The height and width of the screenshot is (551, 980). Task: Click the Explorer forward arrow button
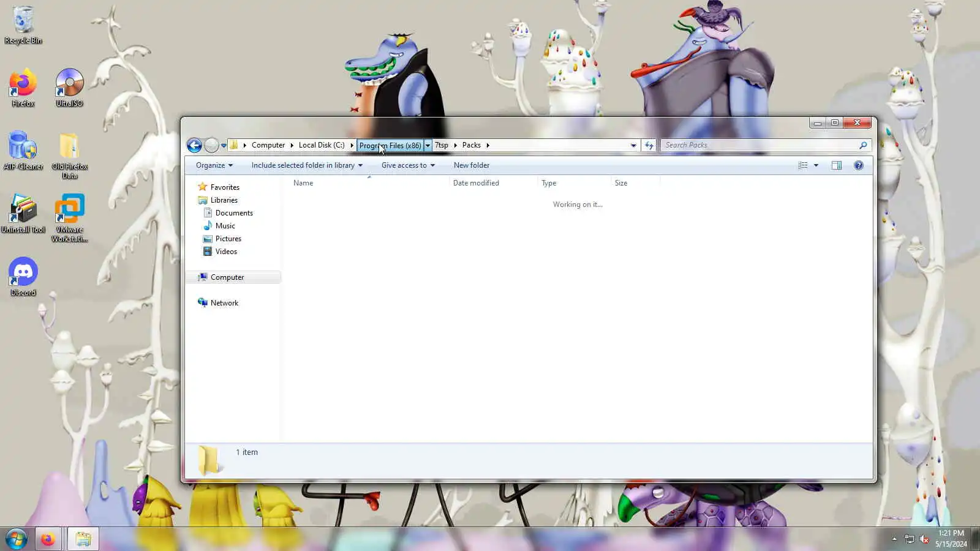(211, 145)
